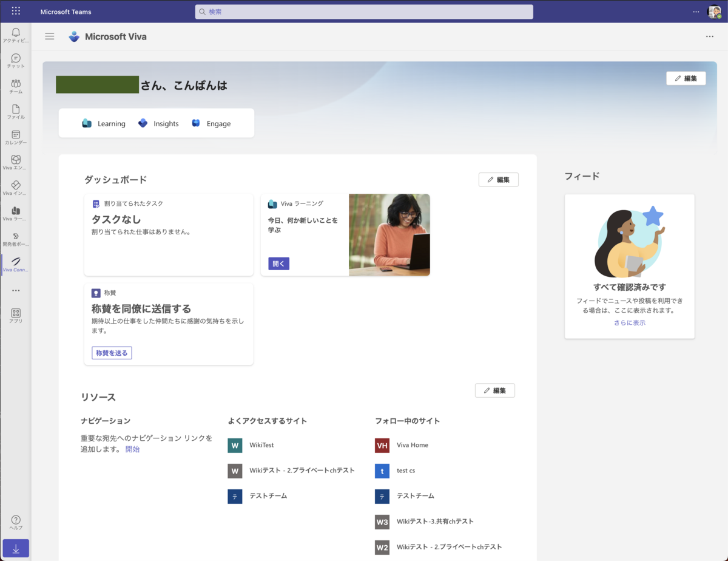Open the profile avatar menu
728x561 pixels.
click(x=714, y=12)
